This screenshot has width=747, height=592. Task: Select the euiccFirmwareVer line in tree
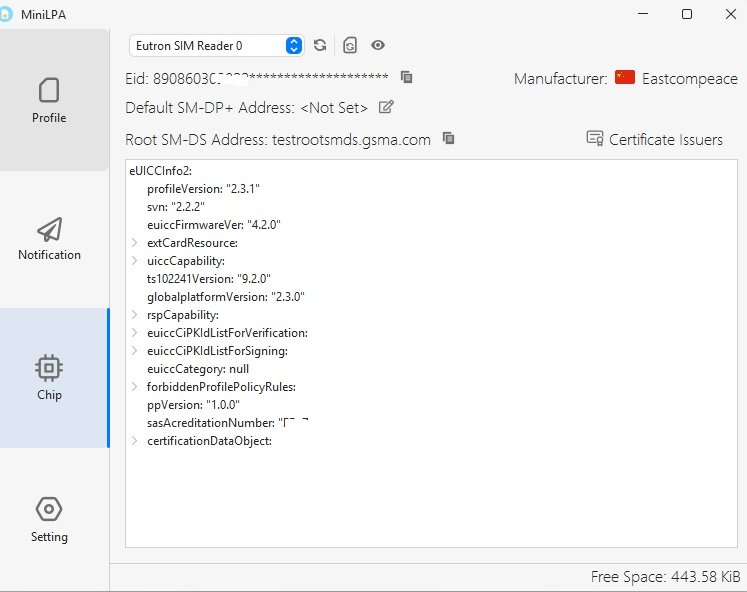pyautogui.click(x=213, y=225)
